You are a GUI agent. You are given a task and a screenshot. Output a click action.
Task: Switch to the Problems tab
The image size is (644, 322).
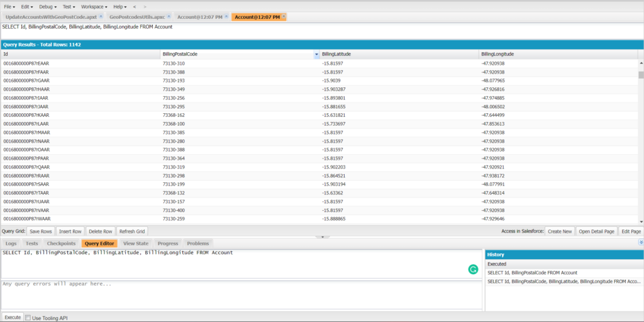point(198,243)
